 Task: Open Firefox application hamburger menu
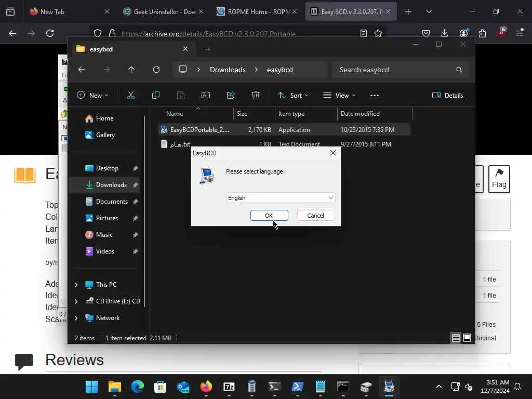coord(520,33)
